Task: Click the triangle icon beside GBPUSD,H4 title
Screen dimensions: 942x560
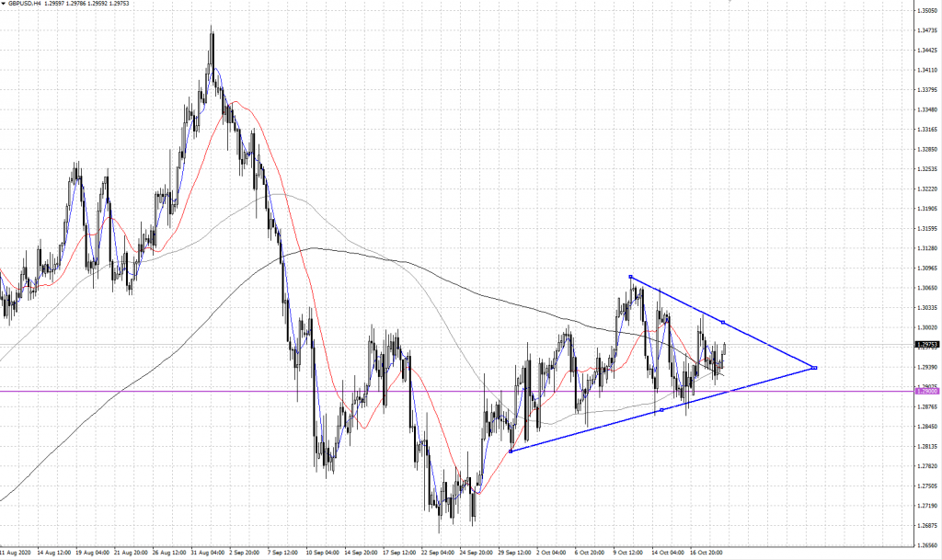Action: point(5,5)
